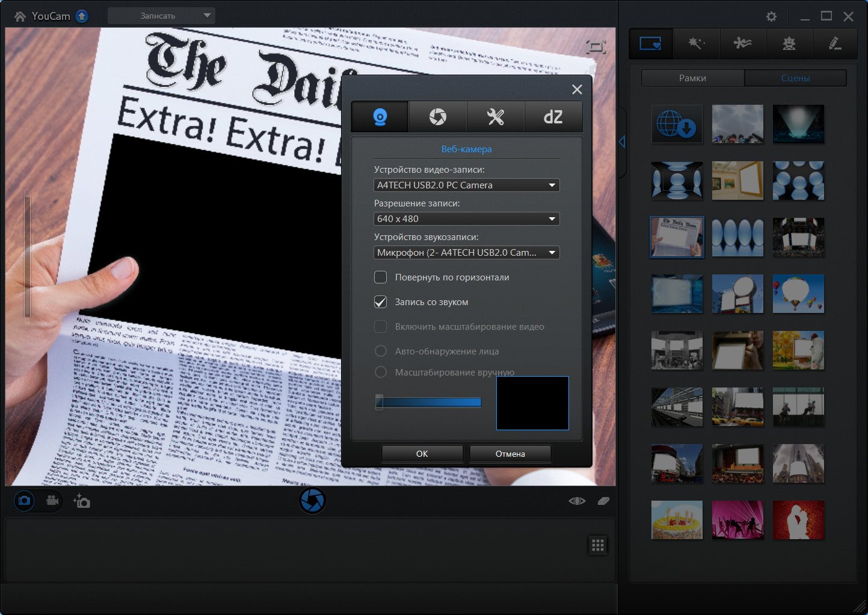Switch to video recording mode icon

pos(52,501)
